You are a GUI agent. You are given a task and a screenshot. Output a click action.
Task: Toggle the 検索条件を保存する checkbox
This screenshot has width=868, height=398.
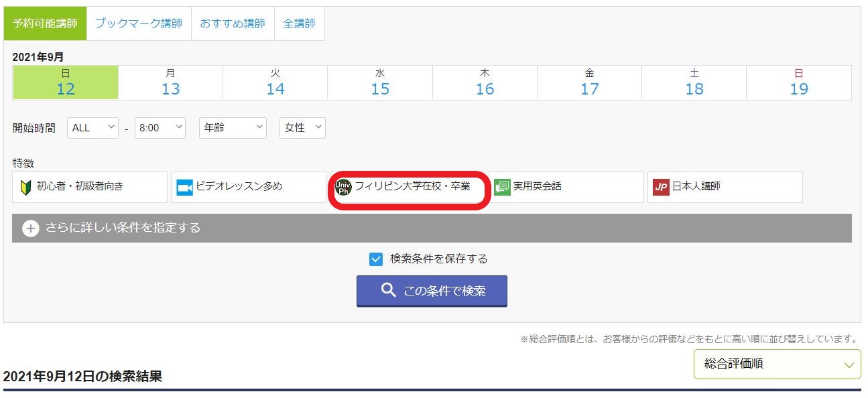pyautogui.click(x=376, y=259)
